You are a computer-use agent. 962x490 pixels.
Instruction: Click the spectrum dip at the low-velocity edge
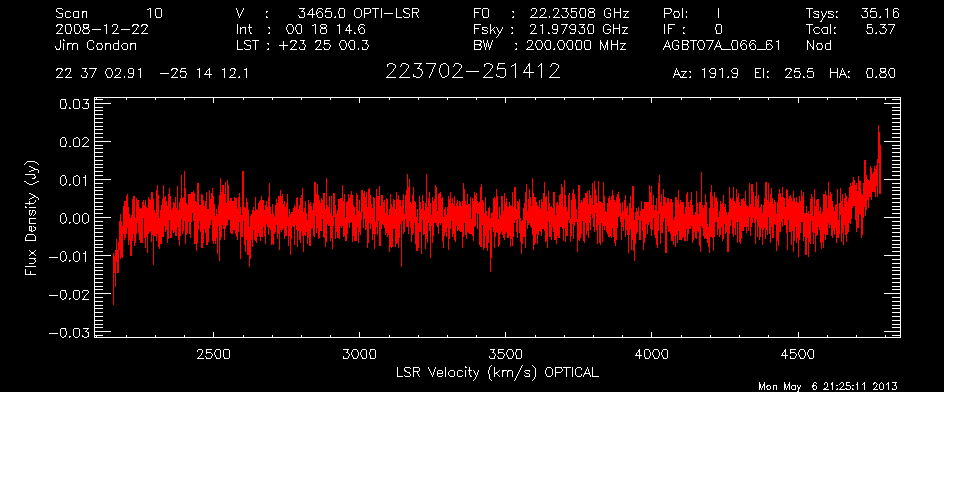click(x=114, y=276)
